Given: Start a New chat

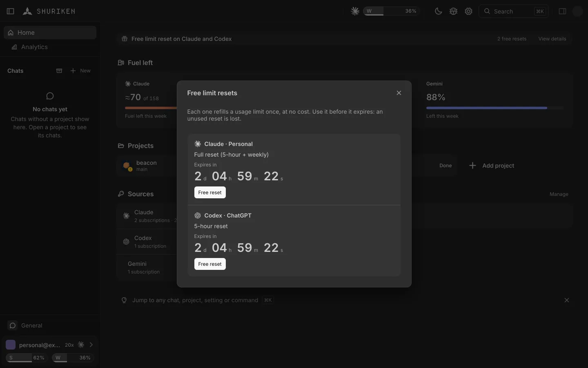Looking at the screenshot, I should tap(80, 71).
